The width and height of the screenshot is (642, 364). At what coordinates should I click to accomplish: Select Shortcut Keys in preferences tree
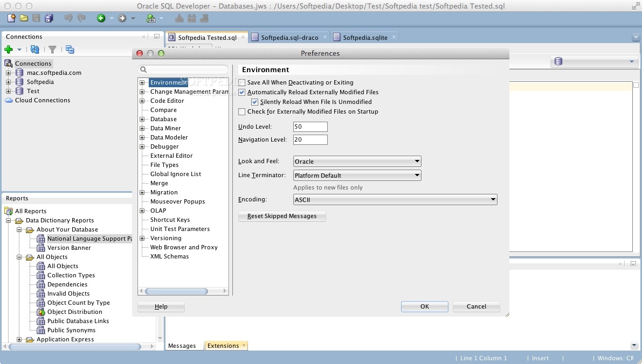coord(170,220)
